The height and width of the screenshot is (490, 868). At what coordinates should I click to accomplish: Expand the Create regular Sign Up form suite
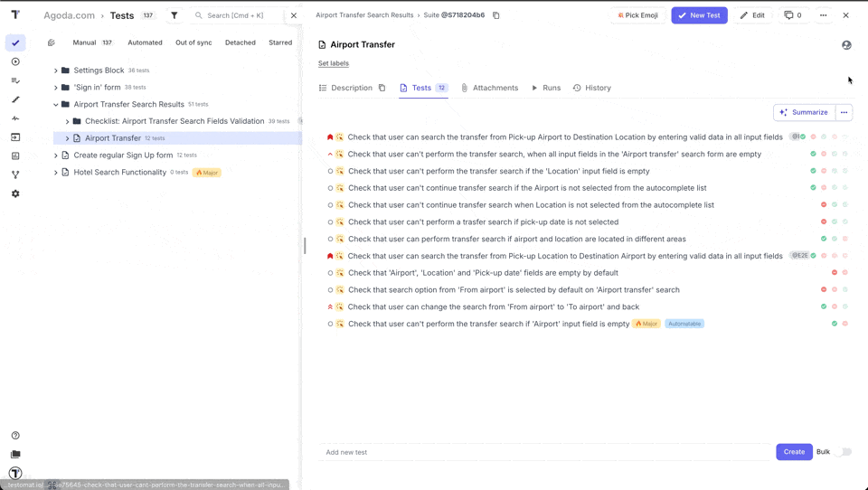pos(55,155)
